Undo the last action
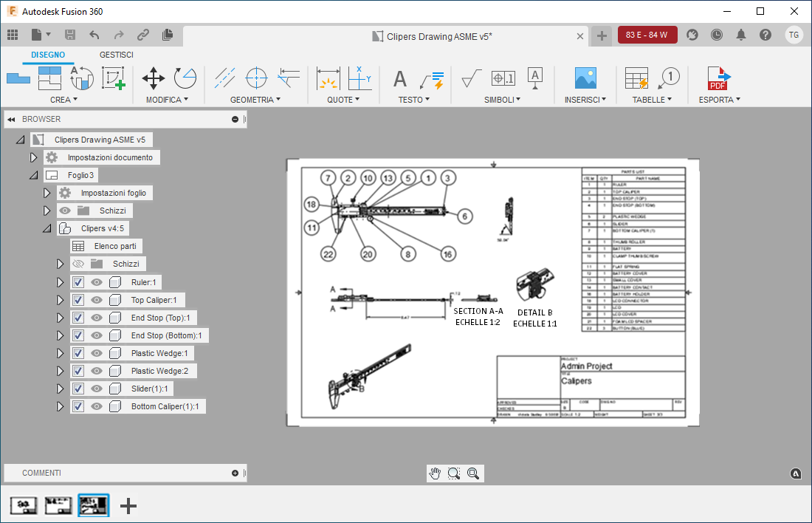 click(94, 35)
